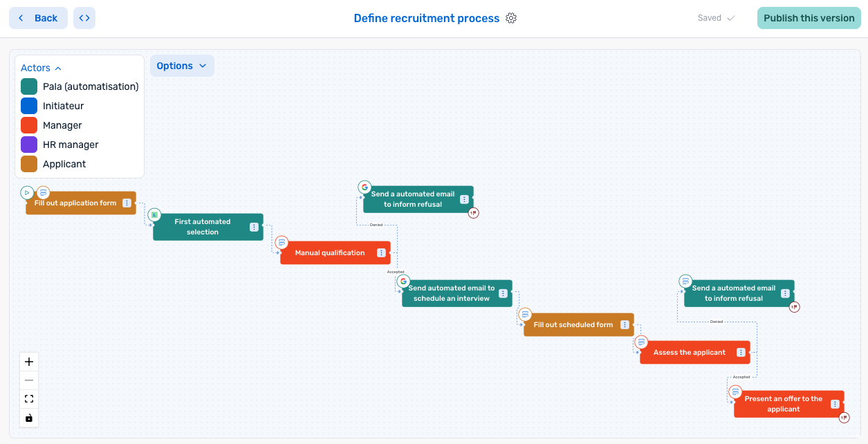This screenshot has width=868, height=444.
Task: Click the Google icon on schedule an interview step
Action: click(x=403, y=281)
